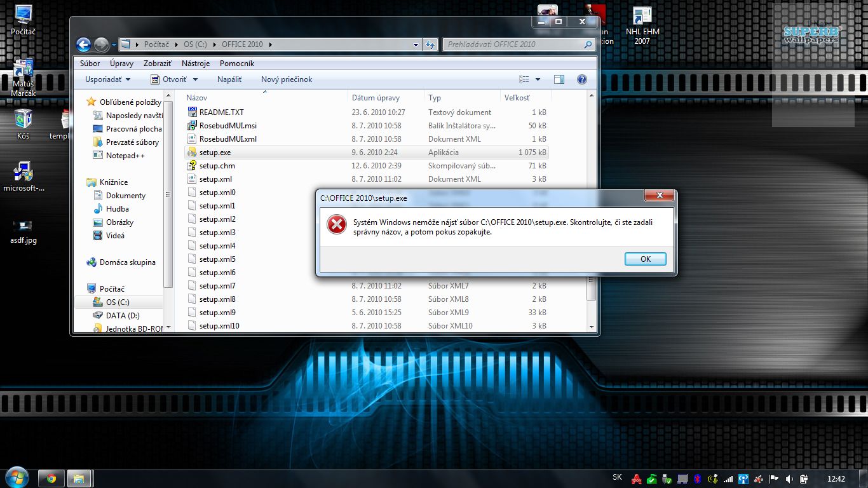Click the taskbar clock showing 12:42

coord(836,478)
